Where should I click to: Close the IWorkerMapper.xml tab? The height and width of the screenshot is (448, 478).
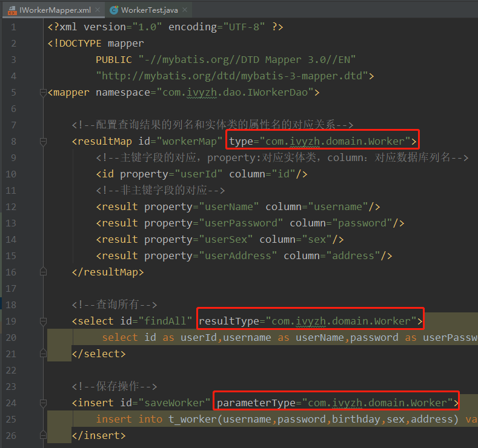98,10
